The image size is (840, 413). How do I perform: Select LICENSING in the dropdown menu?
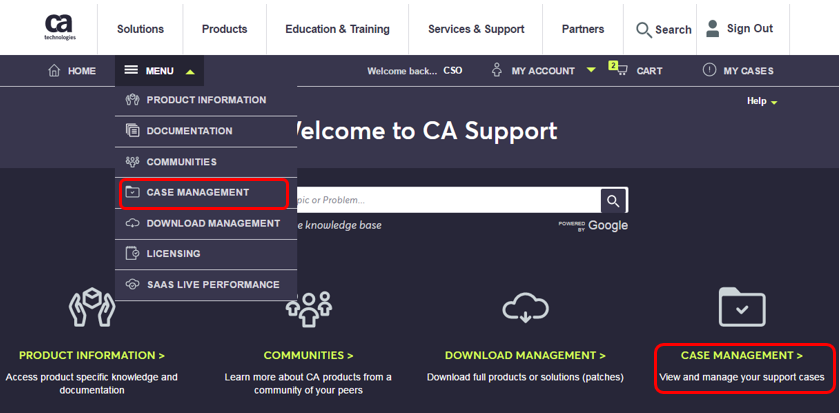coord(206,254)
